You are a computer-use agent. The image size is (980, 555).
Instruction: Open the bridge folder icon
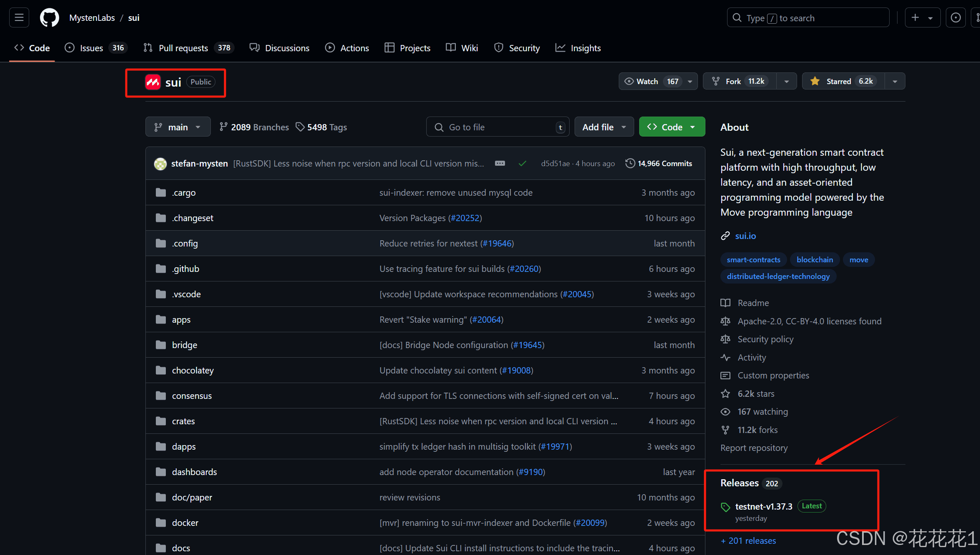tap(161, 345)
